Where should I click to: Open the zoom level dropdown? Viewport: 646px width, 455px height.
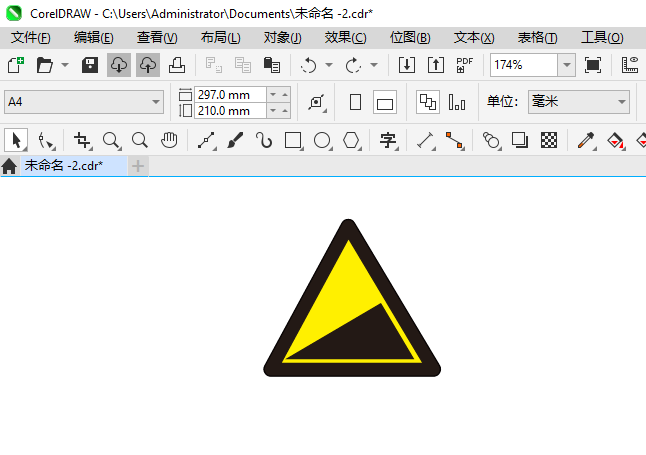point(566,65)
